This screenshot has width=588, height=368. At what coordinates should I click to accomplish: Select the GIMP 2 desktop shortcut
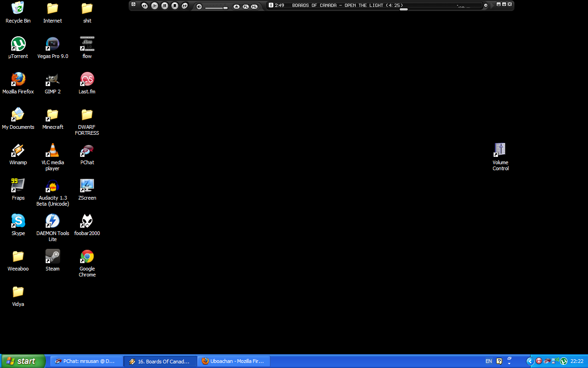click(x=52, y=83)
